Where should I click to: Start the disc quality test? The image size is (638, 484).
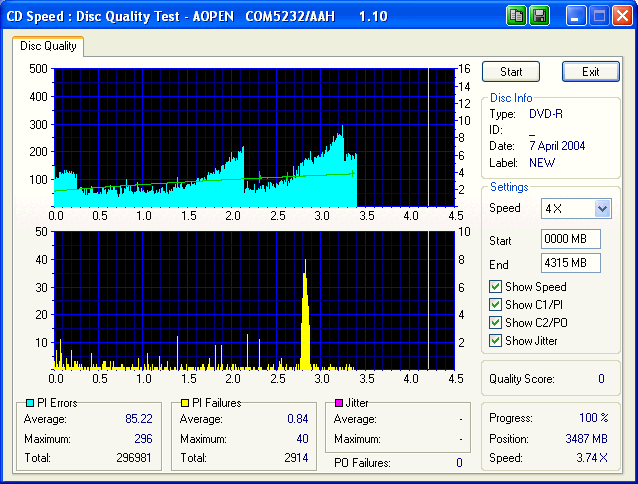coord(511,72)
